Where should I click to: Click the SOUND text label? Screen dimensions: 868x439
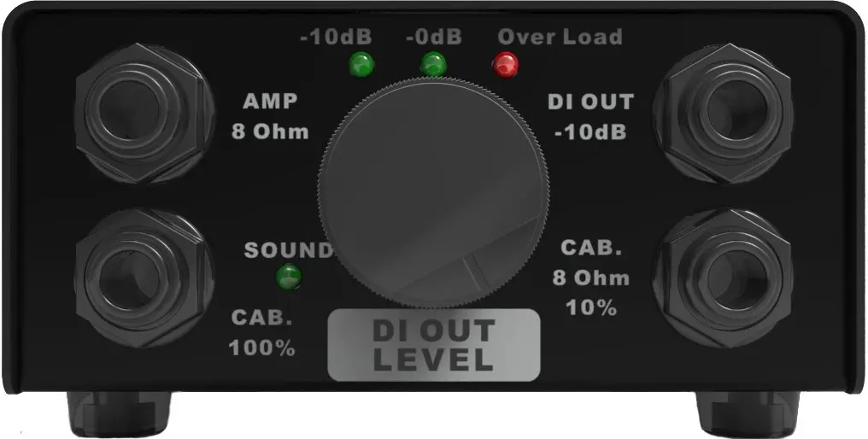[289, 250]
